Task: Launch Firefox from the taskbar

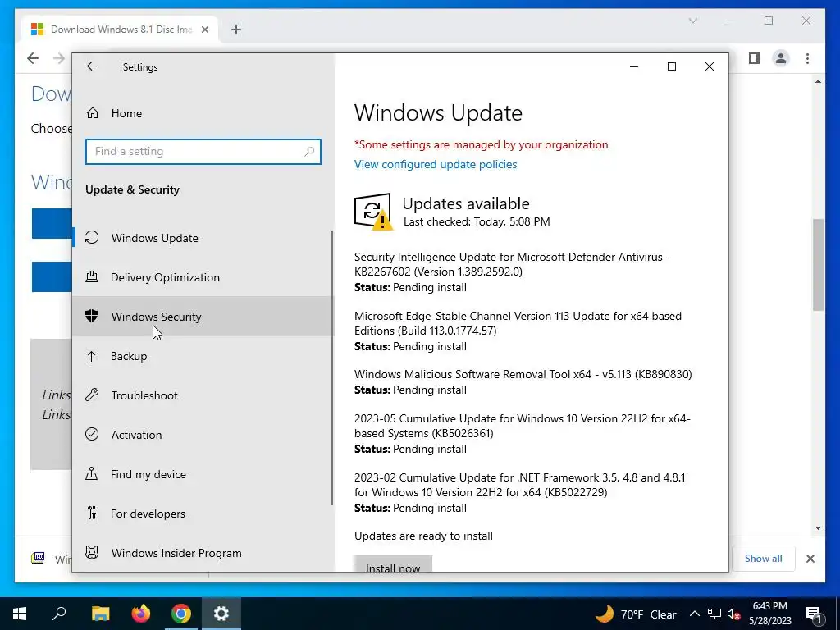Action: point(141,614)
